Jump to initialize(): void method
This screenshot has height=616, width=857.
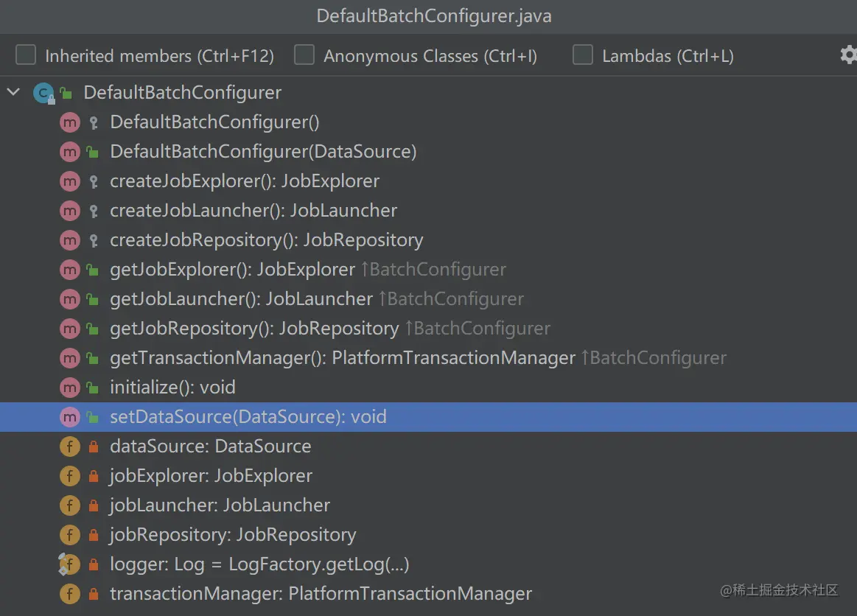pos(429,388)
